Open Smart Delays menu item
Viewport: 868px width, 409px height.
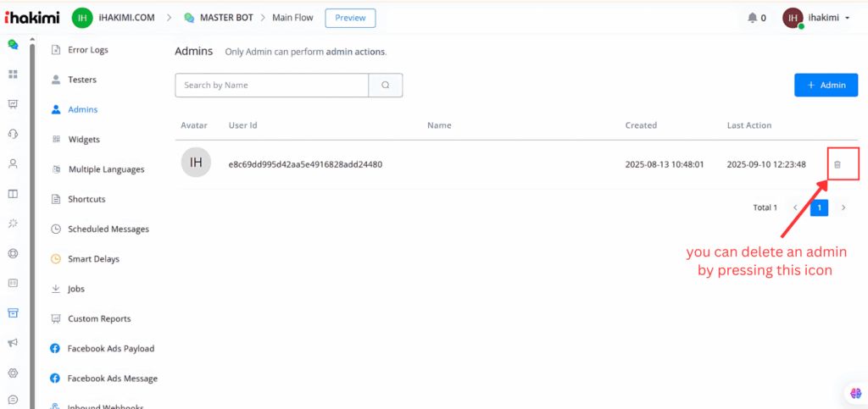[93, 259]
